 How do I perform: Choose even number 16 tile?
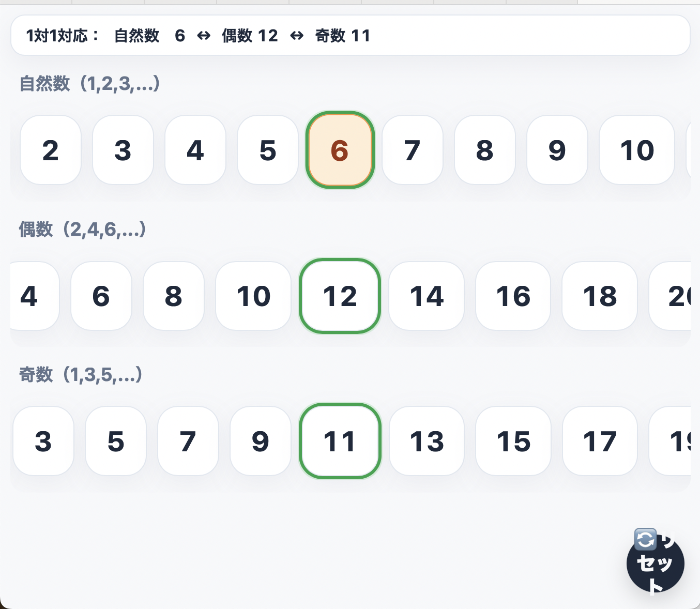[x=513, y=296]
